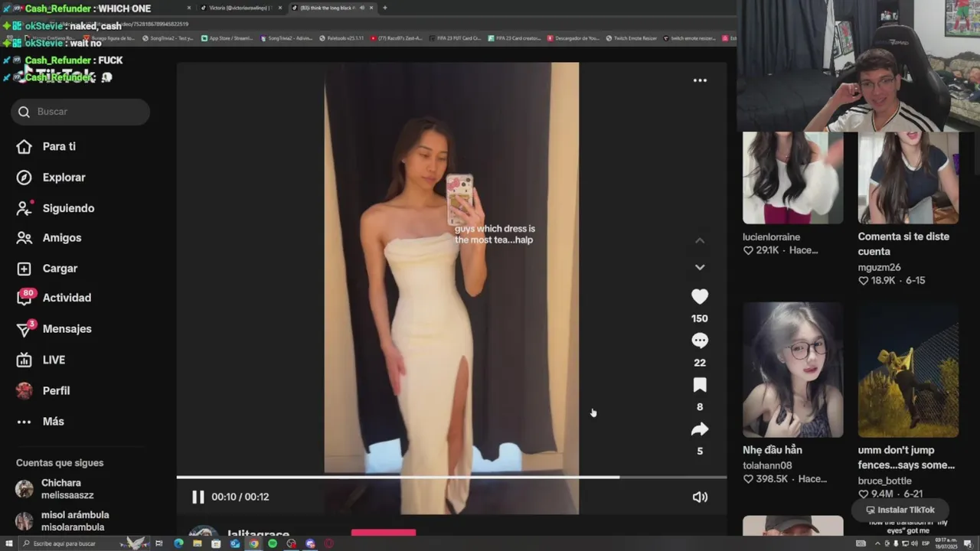980x551 pixels.
Task: Go to next video with down chevron
Action: click(x=700, y=267)
